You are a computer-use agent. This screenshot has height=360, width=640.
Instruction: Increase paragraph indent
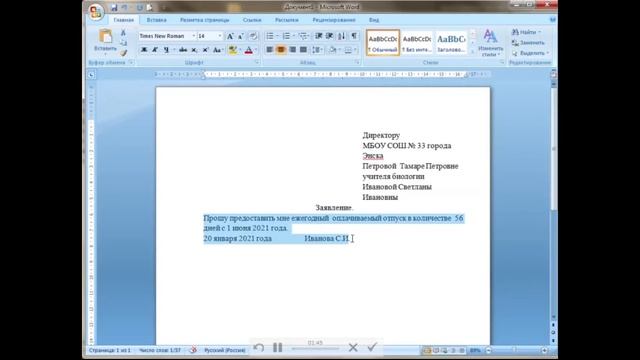330,36
